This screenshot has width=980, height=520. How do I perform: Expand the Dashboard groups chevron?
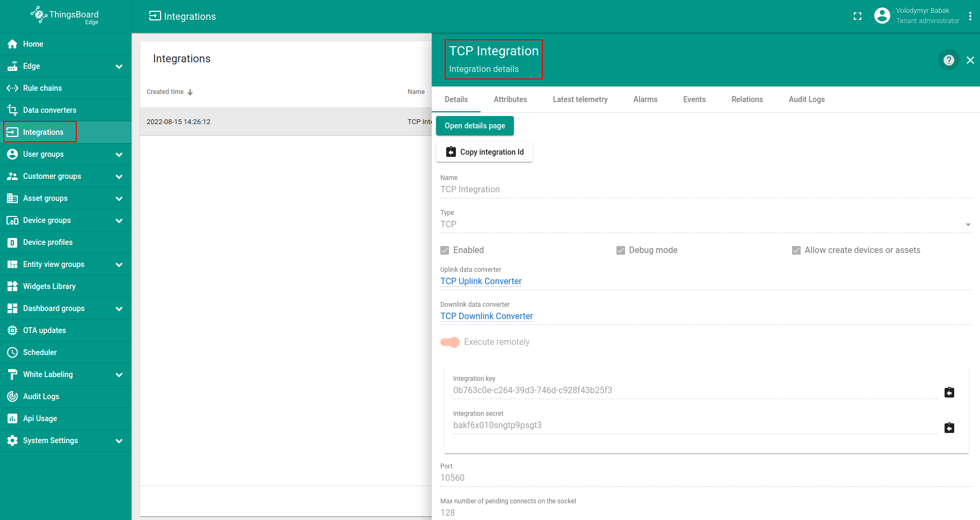[119, 309]
